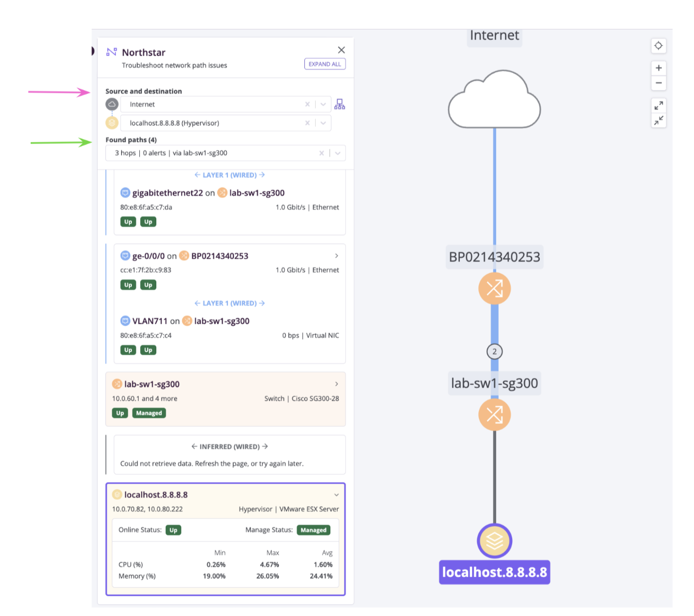This screenshot has width=694, height=616.
Task: Click the lab-sw1-sg300 switch node on the map
Action: click(494, 414)
